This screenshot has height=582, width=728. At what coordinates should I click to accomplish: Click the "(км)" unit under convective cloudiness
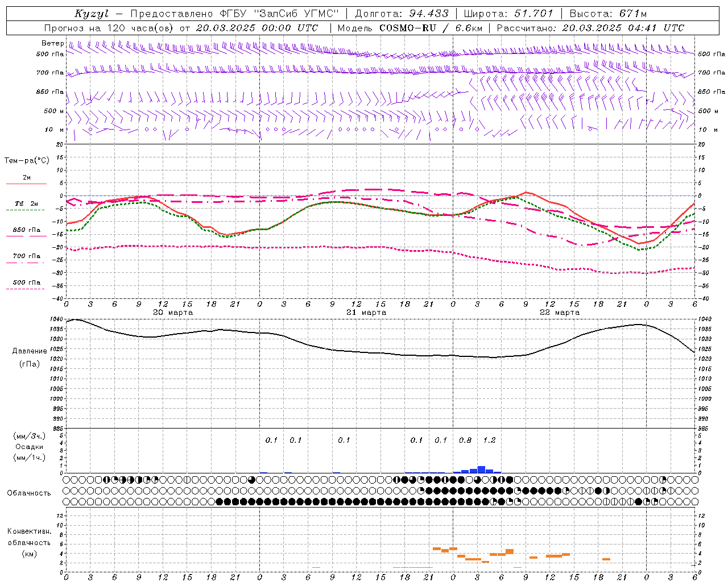pos(29,554)
